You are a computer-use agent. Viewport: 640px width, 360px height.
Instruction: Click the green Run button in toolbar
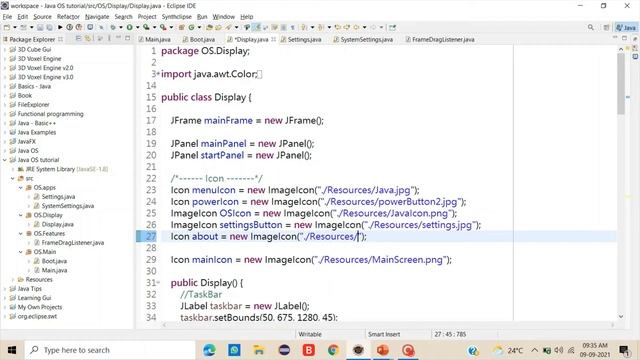pos(129,27)
